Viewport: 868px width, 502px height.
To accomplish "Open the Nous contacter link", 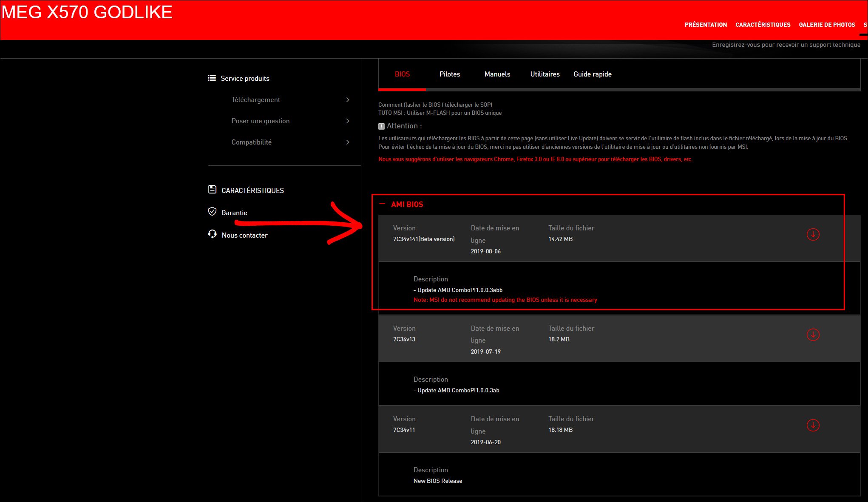I will point(244,235).
